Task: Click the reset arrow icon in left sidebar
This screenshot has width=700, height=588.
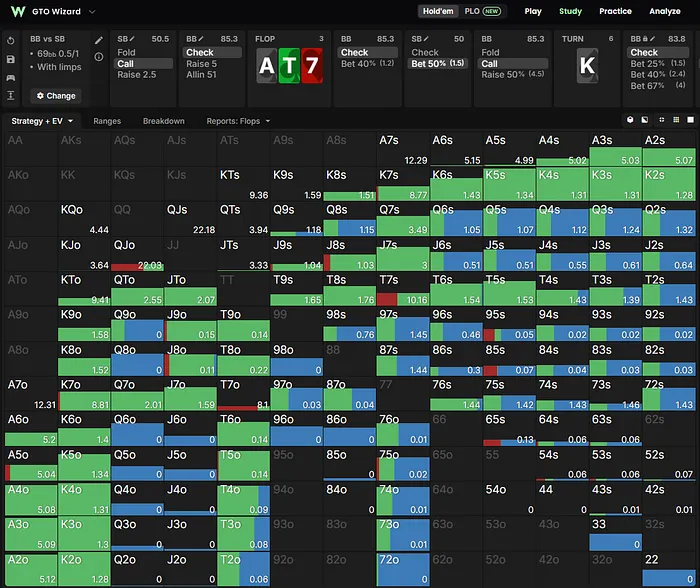Action: click(x=11, y=41)
